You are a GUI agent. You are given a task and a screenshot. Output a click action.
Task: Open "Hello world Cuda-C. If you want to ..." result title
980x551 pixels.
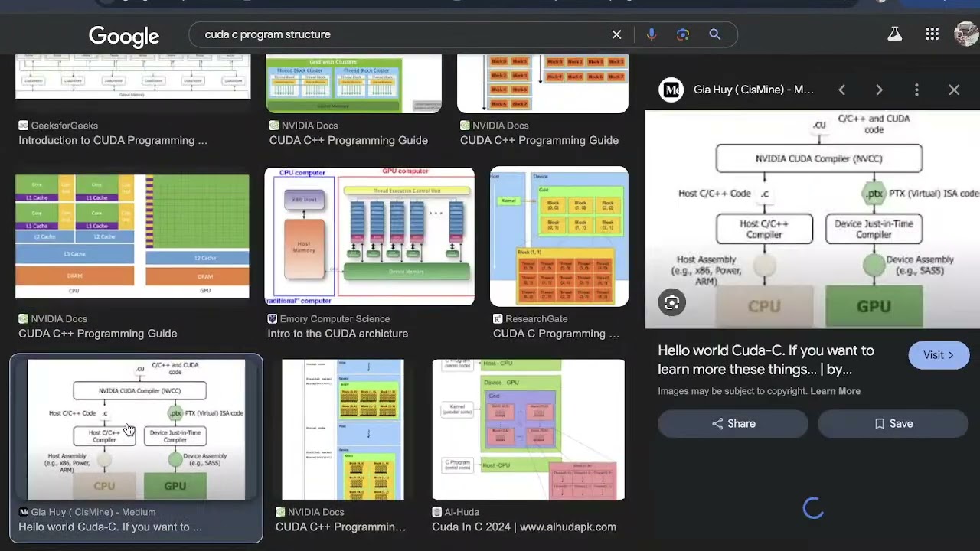pos(110,527)
